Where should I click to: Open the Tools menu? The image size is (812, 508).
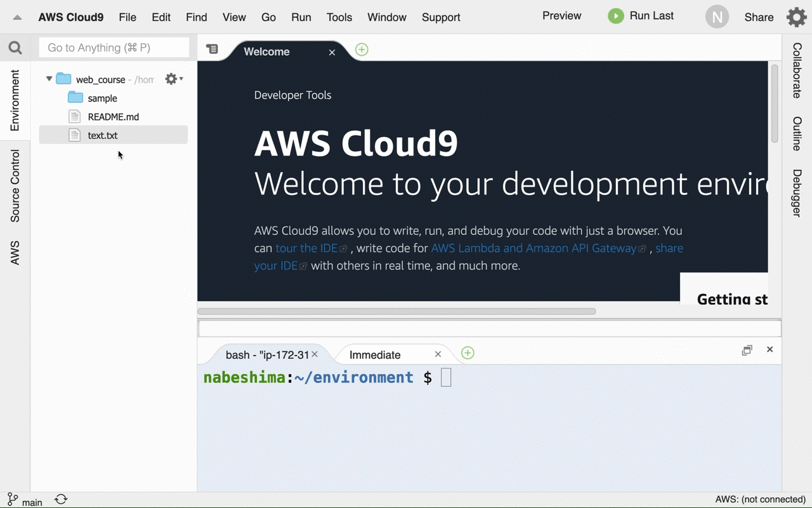click(x=339, y=17)
